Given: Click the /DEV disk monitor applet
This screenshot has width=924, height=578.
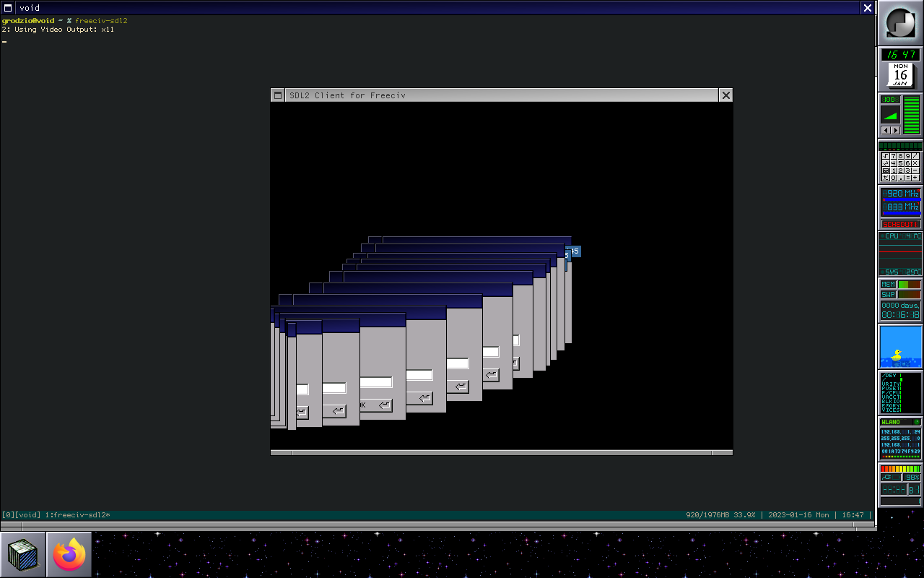Looking at the screenshot, I should (900, 392).
